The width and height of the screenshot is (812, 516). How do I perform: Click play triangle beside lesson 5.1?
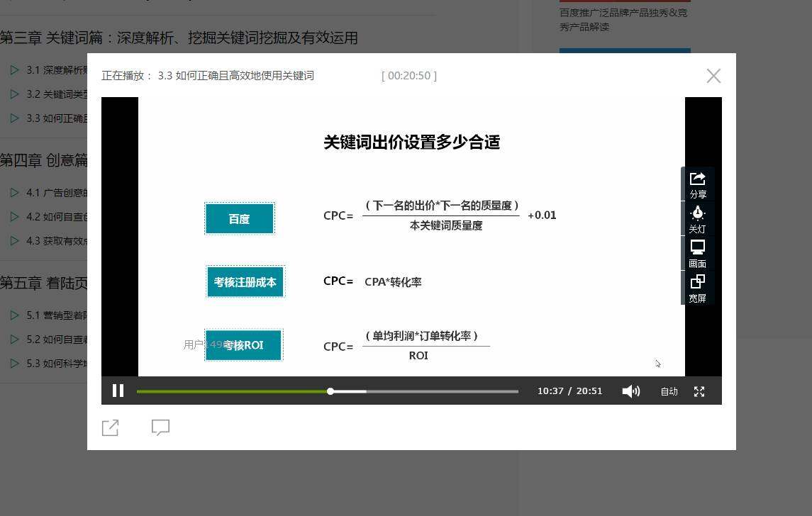14,315
